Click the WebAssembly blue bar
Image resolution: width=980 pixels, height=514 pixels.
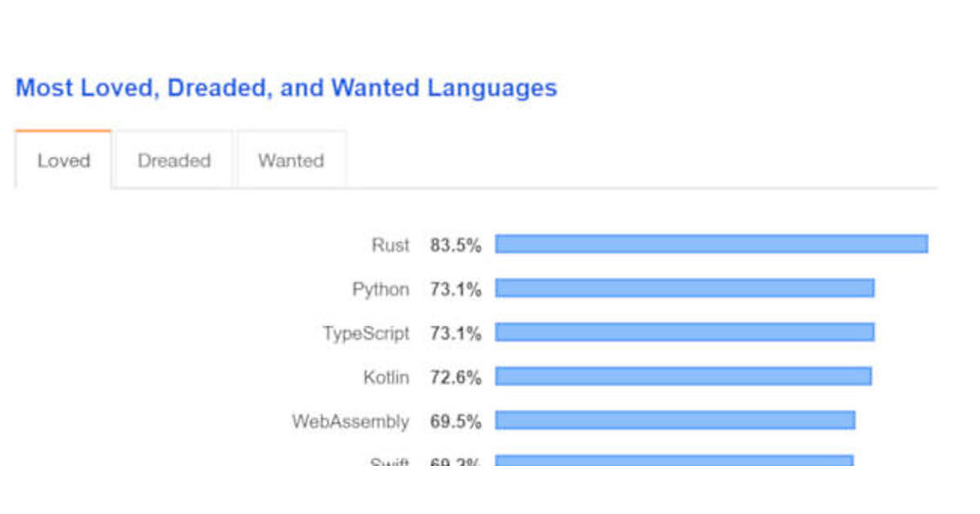(x=675, y=420)
